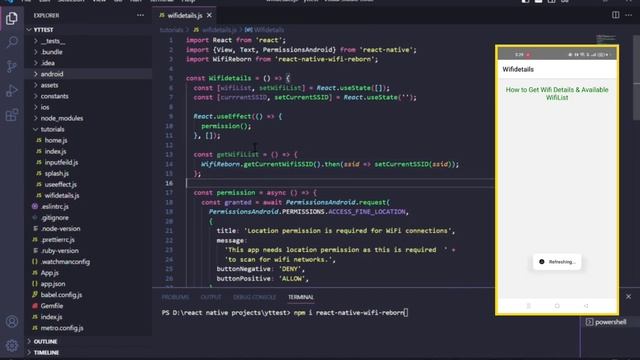This screenshot has width=640, height=360.
Task: Click the Refreshing toast in emulator
Action: [557, 262]
